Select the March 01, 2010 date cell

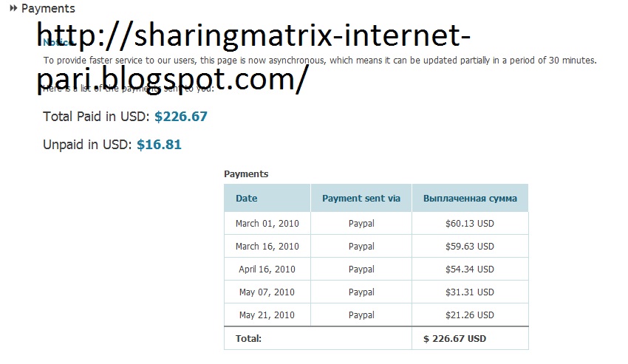(267, 223)
